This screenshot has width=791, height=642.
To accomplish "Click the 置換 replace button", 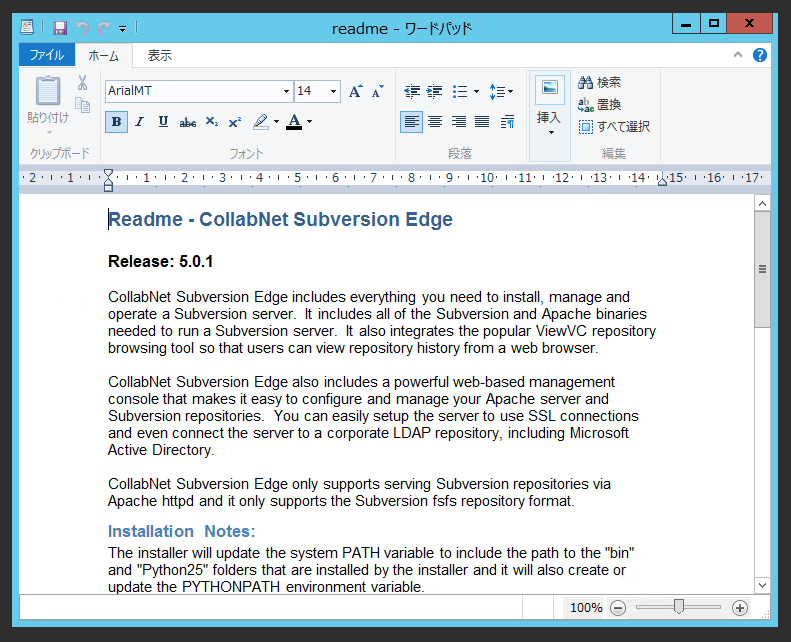I will tap(599, 105).
